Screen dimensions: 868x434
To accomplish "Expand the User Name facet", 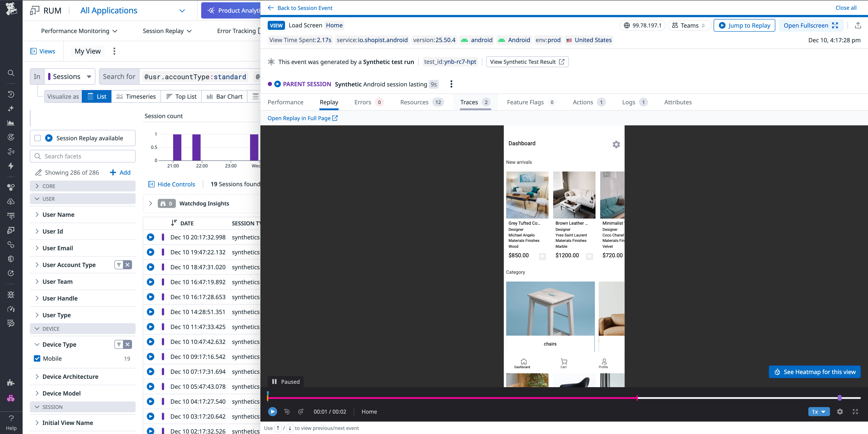I will (x=58, y=215).
